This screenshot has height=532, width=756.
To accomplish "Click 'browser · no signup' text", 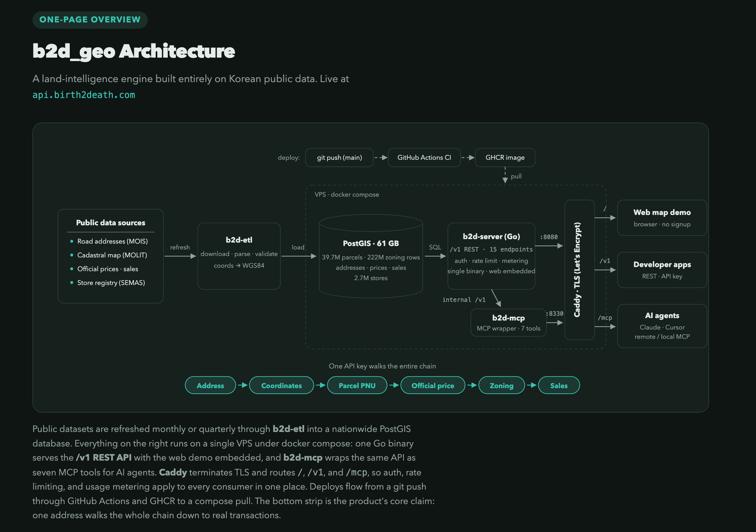I will (662, 224).
